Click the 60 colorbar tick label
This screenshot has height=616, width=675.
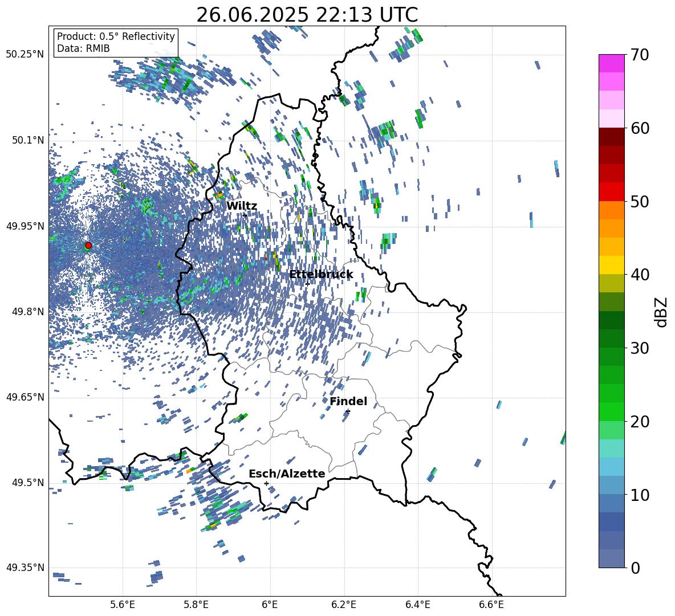click(640, 128)
